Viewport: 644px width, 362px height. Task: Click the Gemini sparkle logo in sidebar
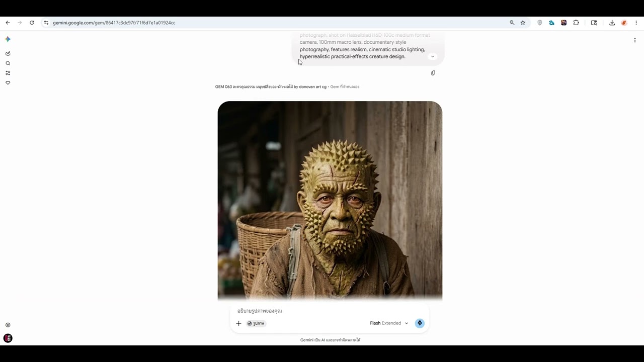pos(8,39)
